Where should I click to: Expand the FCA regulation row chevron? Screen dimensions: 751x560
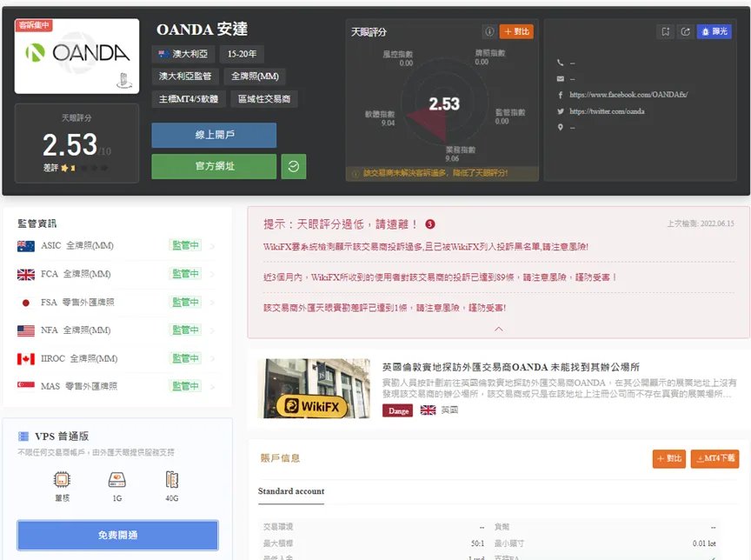(213, 275)
